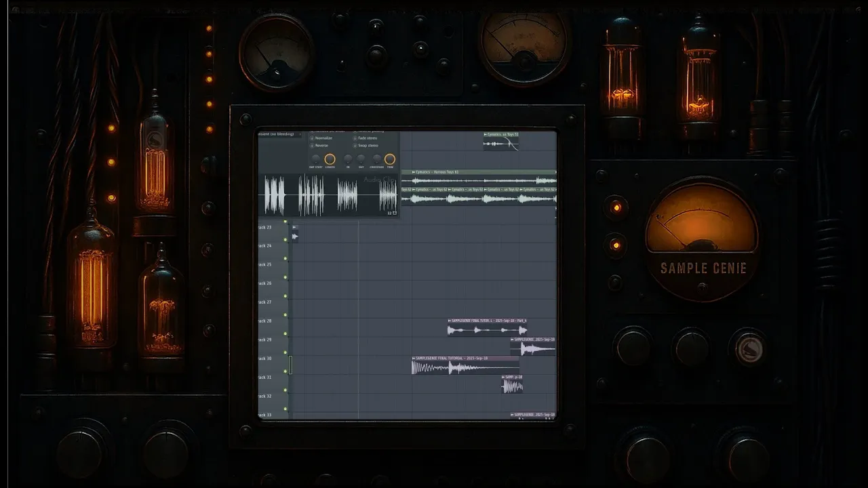
Task: Open clip menu arrow on Track 28 SAMPLEGENIE Part_4 clip
Action: click(x=450, y=321)
